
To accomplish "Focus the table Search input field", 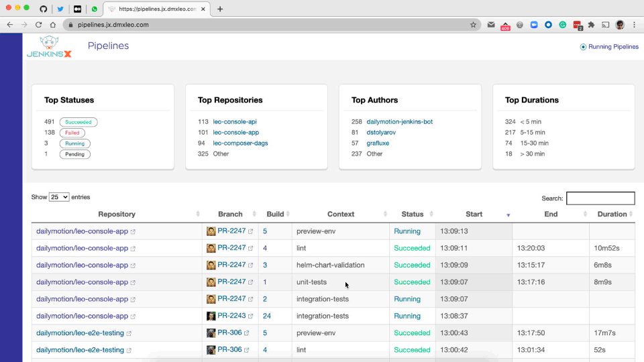I will 600,198.
